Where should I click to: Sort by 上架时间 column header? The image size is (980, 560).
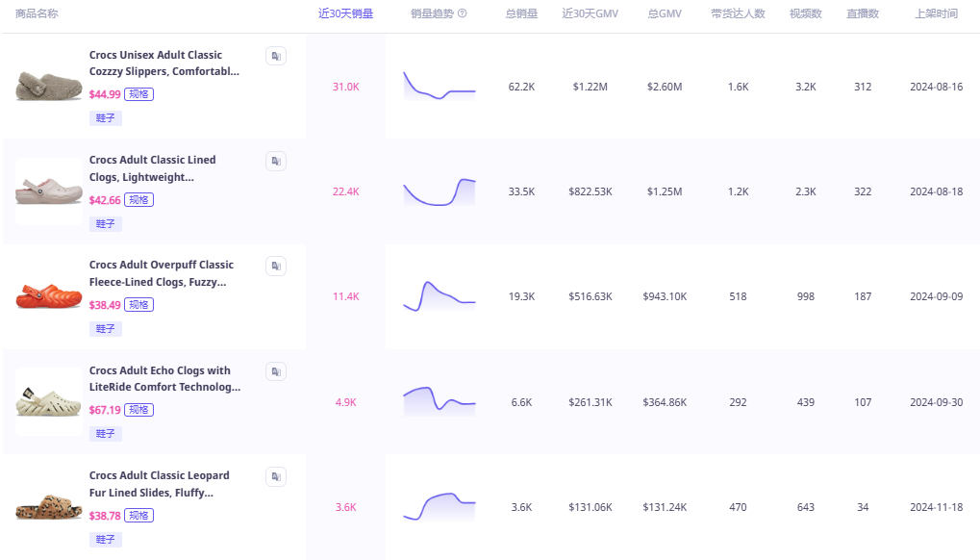point(937,13)
